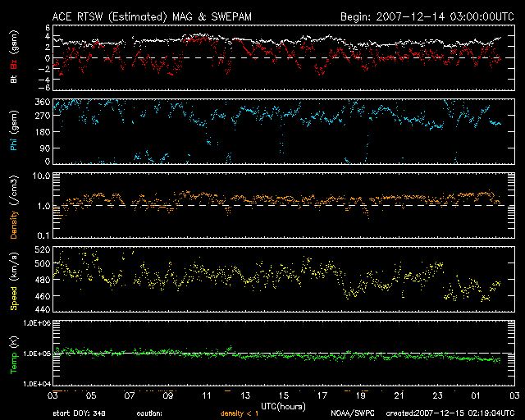This screenshot has width=525, height=420.
Task: Click the white Bt axis label
Action: (13, 80)
